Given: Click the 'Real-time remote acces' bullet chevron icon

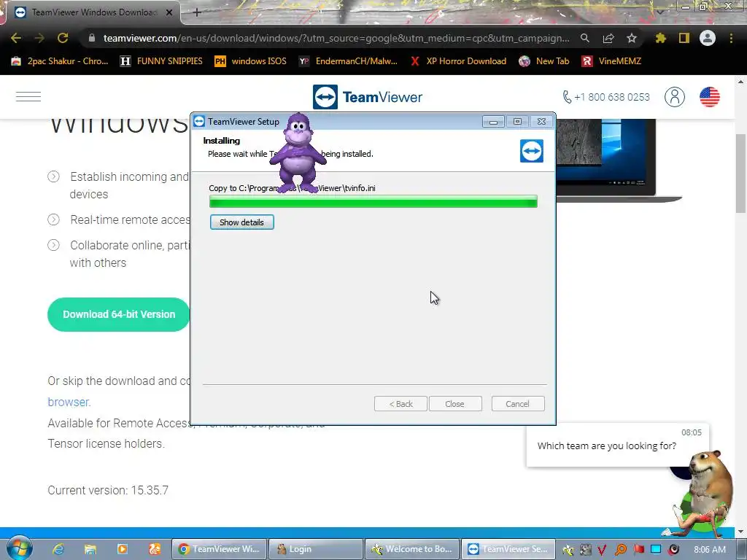Looking at the screenshot, I should click(x=54, y=219).
